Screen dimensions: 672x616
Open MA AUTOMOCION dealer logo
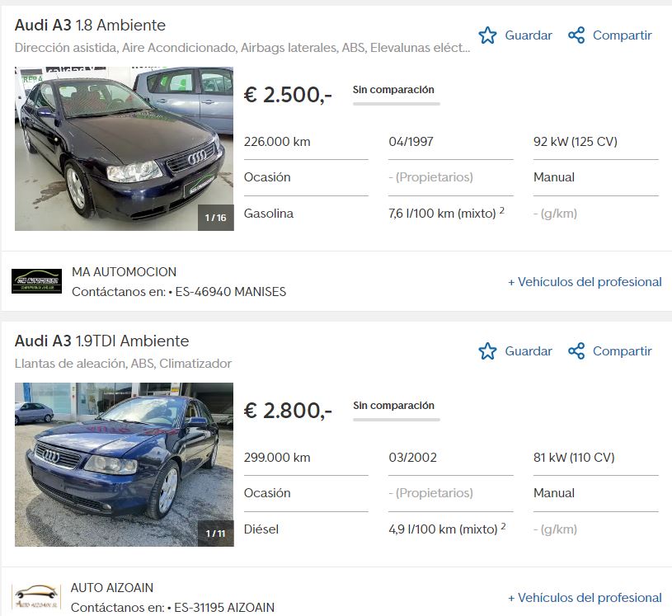click(36, 281)
